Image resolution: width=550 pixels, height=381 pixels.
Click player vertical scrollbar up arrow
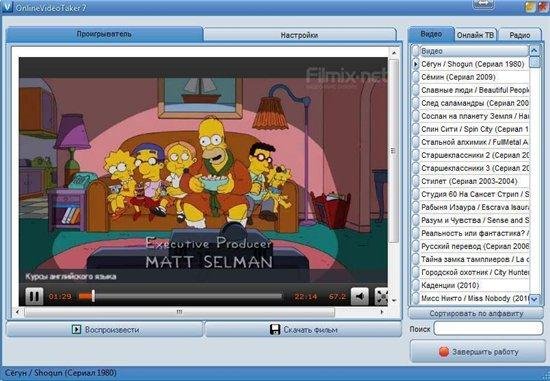tap(394, 53)
